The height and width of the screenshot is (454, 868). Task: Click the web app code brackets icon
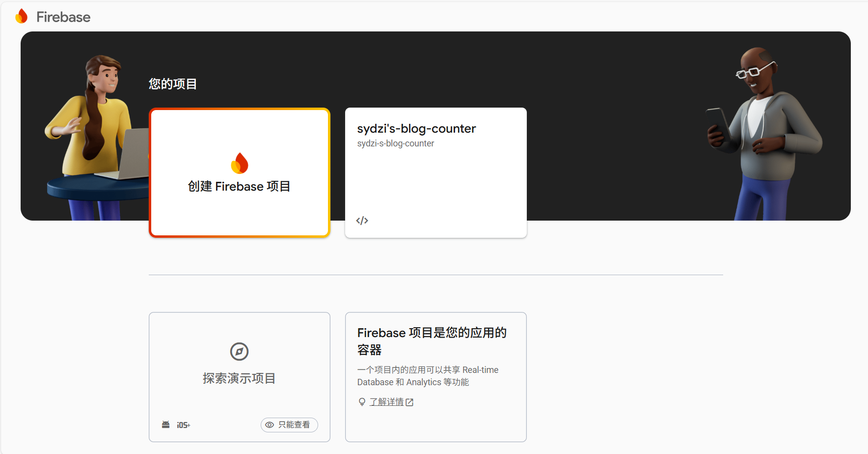pyautogui.click(x=362, y=221)
